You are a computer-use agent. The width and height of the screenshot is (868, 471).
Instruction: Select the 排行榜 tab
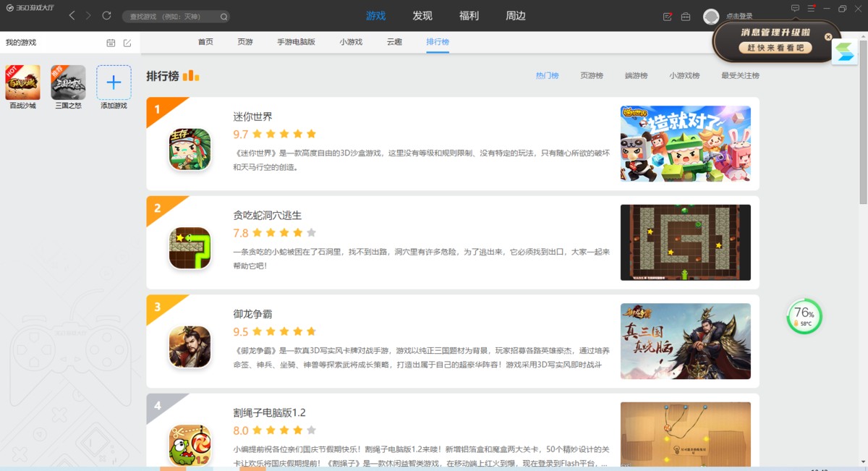438,42
